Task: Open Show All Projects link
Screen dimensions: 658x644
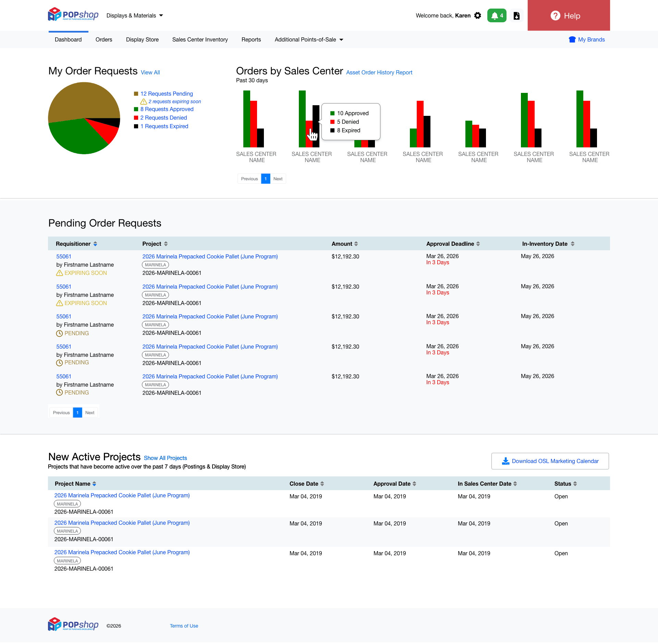Action: tap(165, 458)
